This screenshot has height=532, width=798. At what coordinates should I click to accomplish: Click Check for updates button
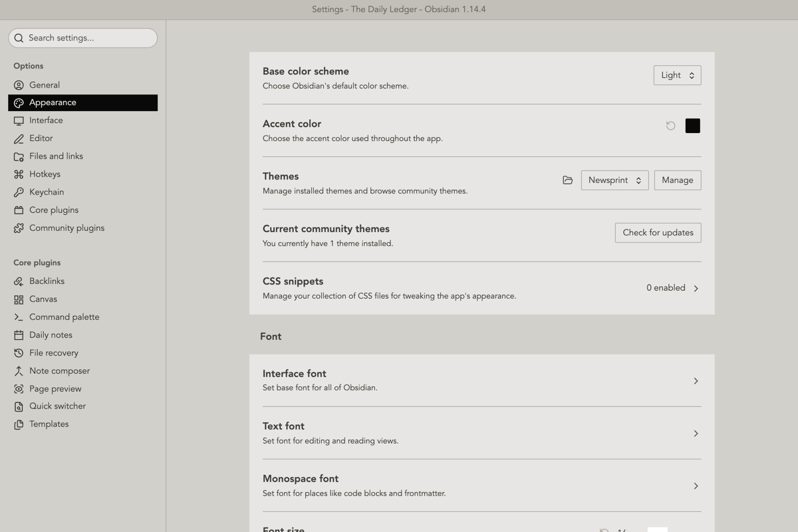658,233
